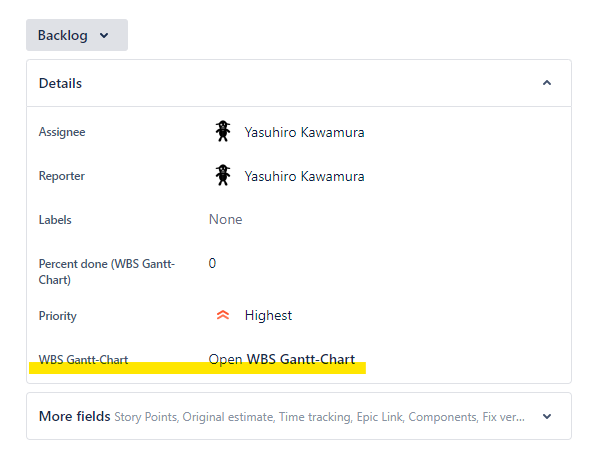Click the More fields heading text
This screenshot has height=452, width=589.
click(74, 416)
